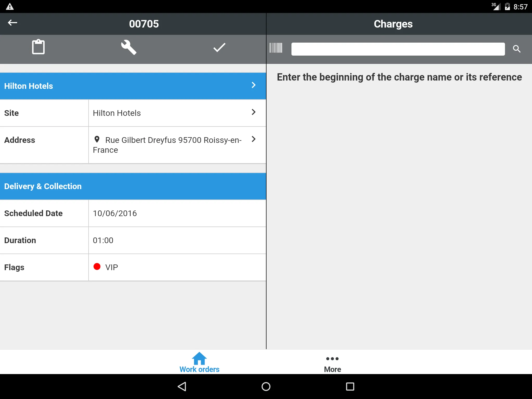Select the Scheduled Date label
Screen dimensions: 532x399
(x=34, y=213)
